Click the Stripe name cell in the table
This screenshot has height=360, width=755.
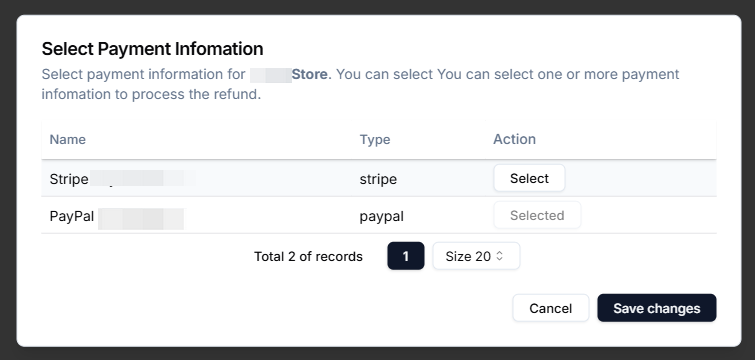122,179
